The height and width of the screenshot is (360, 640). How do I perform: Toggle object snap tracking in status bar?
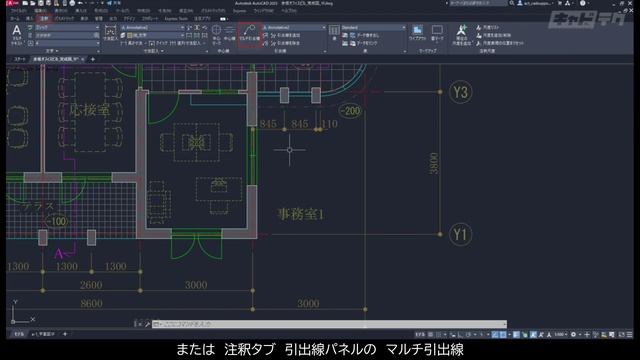[495, 334]
